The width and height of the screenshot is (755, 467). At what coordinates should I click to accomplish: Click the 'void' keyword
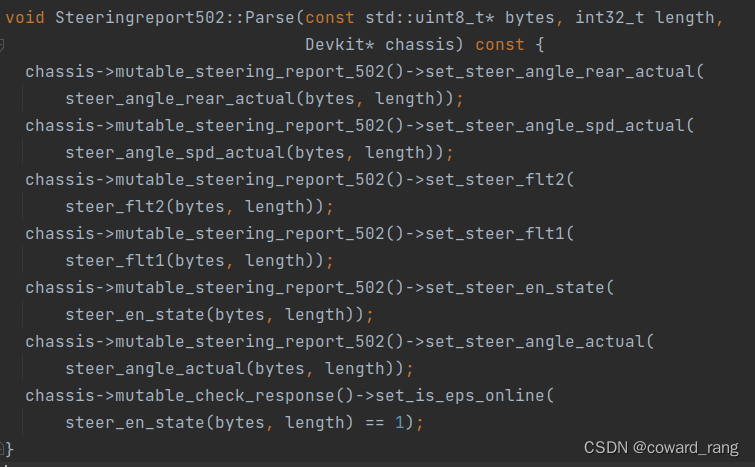coord(25,18)
